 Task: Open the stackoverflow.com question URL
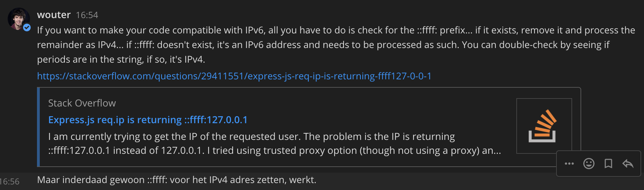point(234,76)
